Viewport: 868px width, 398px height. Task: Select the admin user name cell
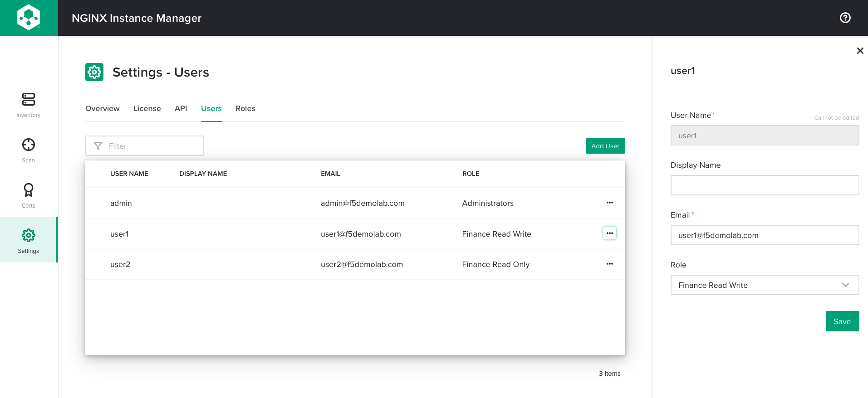(121, 203)
